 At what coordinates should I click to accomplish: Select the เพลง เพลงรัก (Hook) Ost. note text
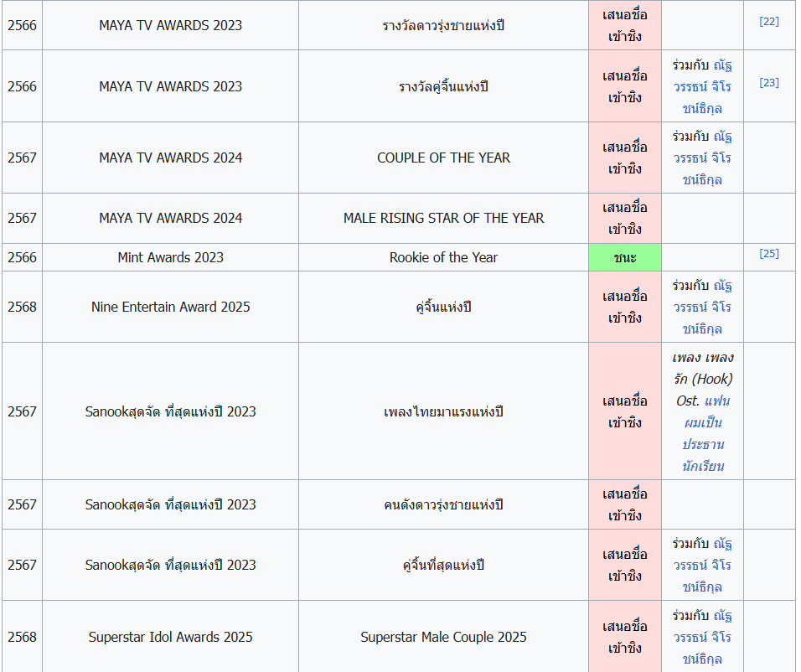(x=702, y=379)
